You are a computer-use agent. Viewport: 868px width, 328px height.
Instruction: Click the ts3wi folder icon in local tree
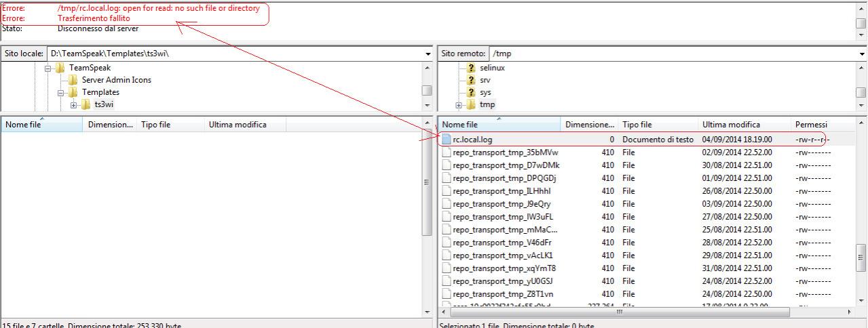click(x=86, y=104)
